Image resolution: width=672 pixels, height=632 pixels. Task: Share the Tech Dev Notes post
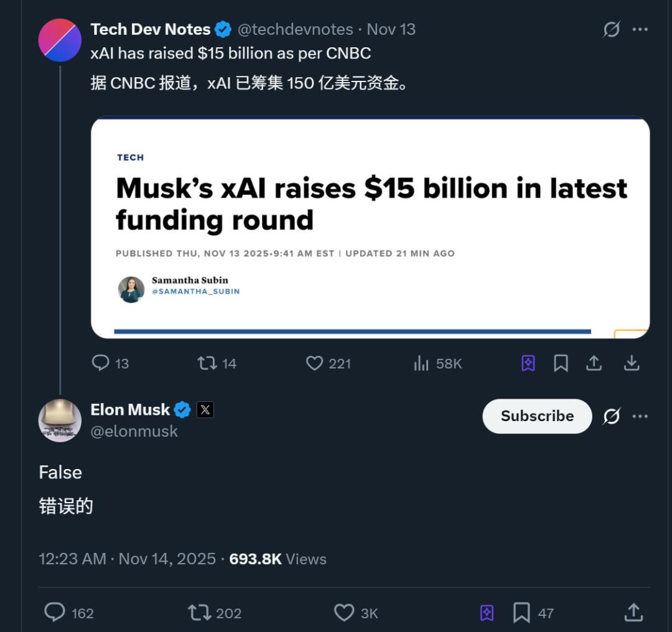click(594, 363)
